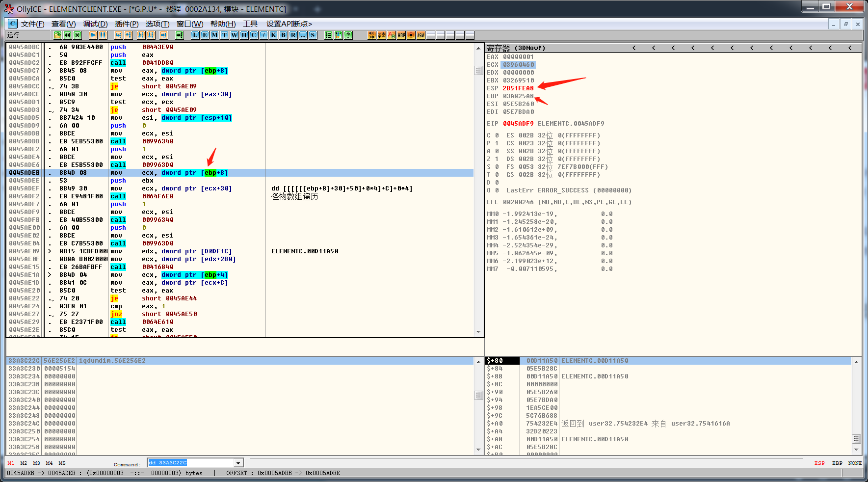Click the 寄存器 (3DNow!) registers header button

516,48
